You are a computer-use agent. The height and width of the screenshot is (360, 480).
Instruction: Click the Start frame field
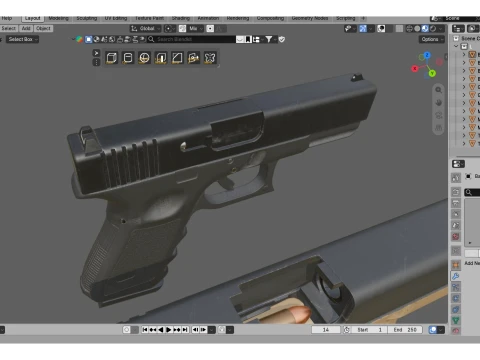[369, 330]
